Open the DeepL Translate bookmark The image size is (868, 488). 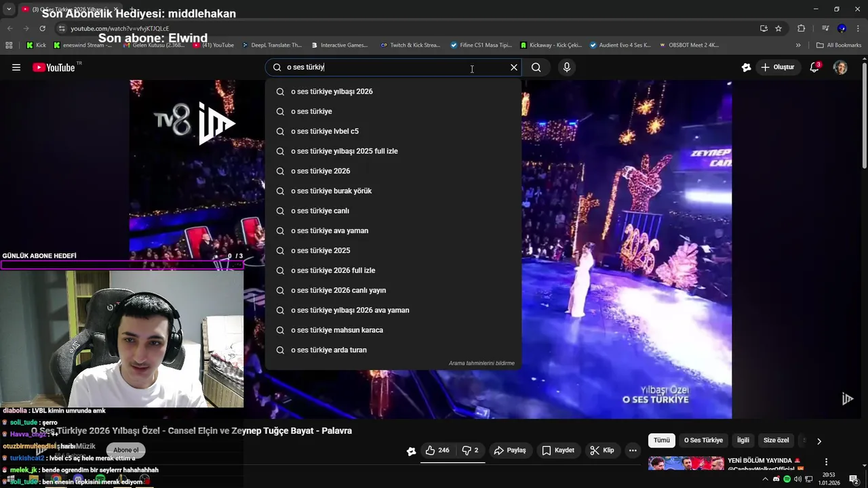point(272,45)
